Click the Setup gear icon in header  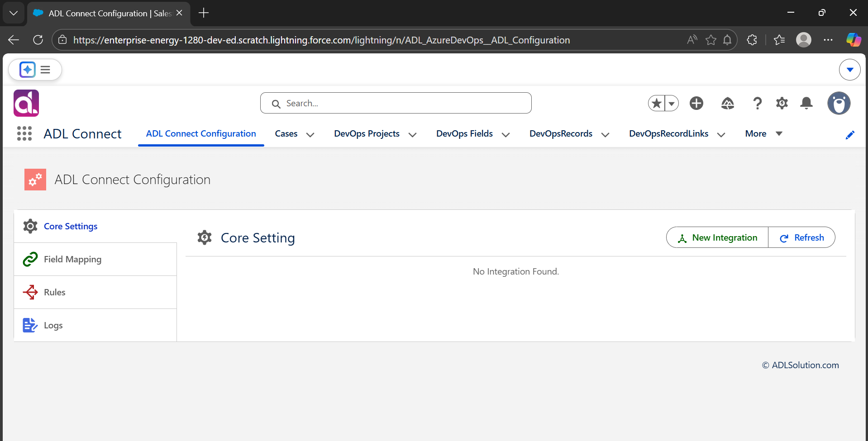coord(782,103)
